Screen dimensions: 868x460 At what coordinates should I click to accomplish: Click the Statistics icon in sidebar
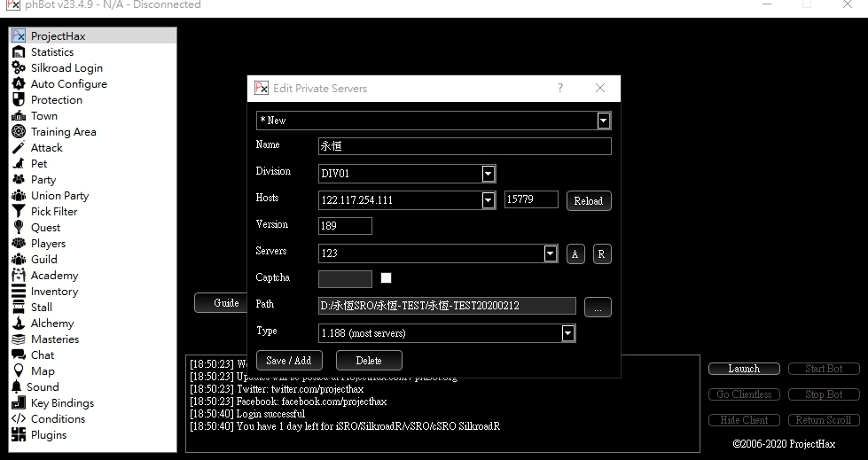click(19, 52)
